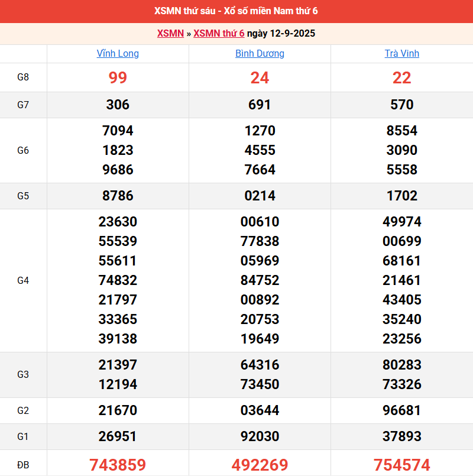The image size is (473, 476).
Task: Click G2 number 96681
Action: point(401,410)
